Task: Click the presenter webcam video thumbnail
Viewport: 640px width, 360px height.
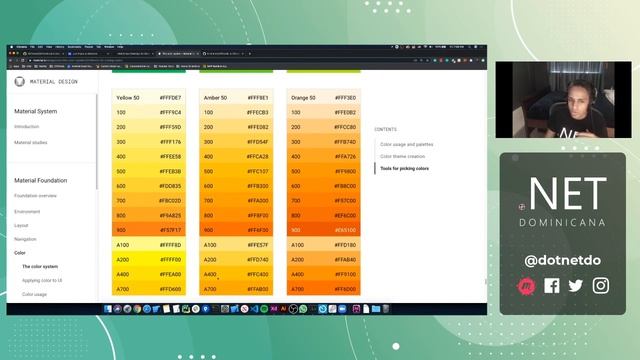Action: 563,100
